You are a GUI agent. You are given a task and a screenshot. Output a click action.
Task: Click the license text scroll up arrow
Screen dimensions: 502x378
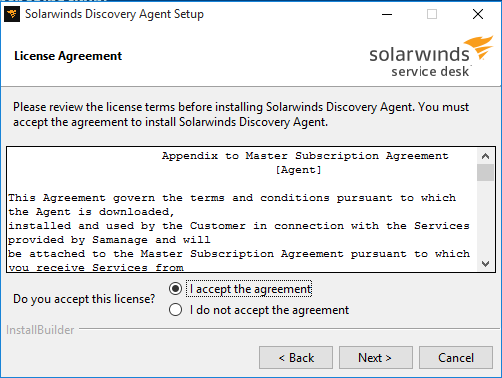click(x=485, y=156)
